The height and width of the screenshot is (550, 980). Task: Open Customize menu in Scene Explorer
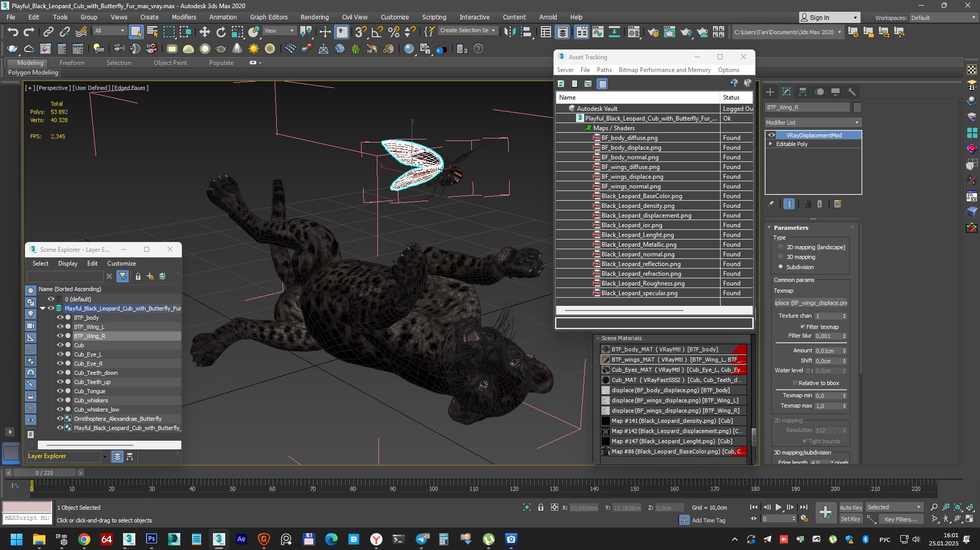click(x=122, y=264)
